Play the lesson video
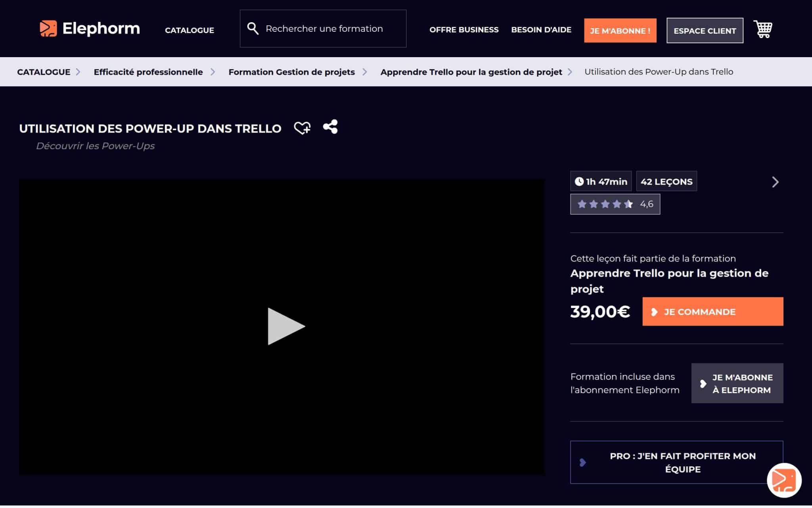Image resolution: width=812 pixels, height=508 pixels. tap(286, 326)
